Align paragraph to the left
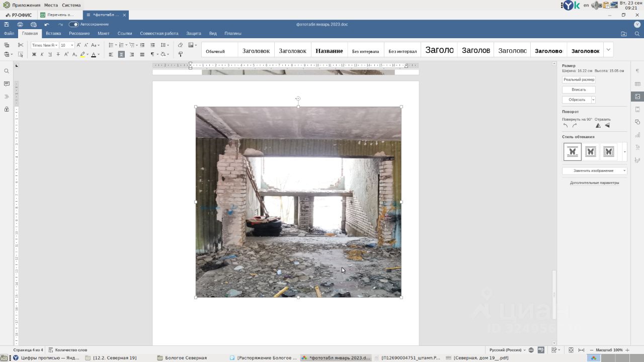Screen dimensions: 644x362 coord(111,54)
